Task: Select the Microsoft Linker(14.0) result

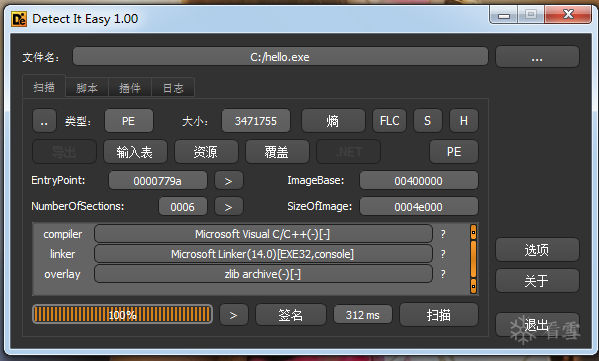Action: point(263,254)
